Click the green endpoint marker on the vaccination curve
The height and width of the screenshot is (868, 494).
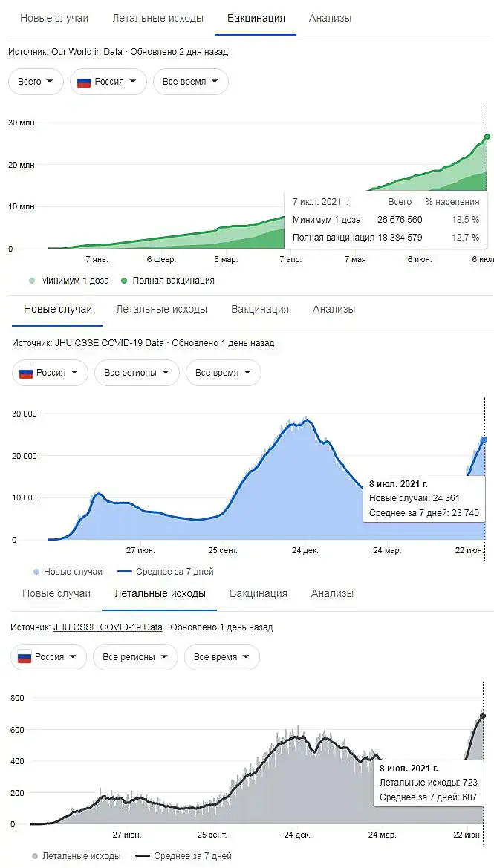tap(487, 137)
